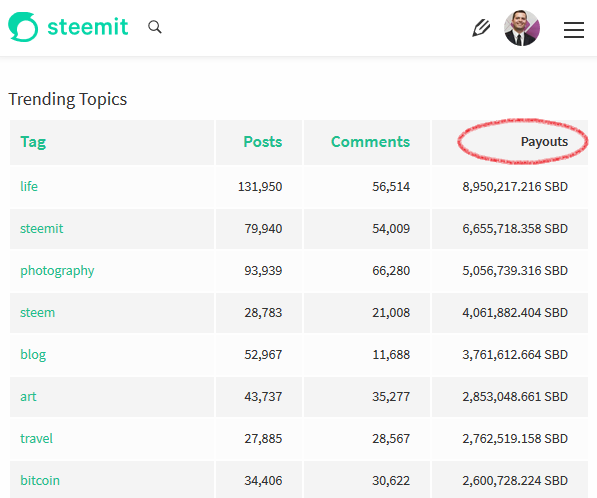
Task: Click the Trending Topics heading
Action: tap(68, 99)
